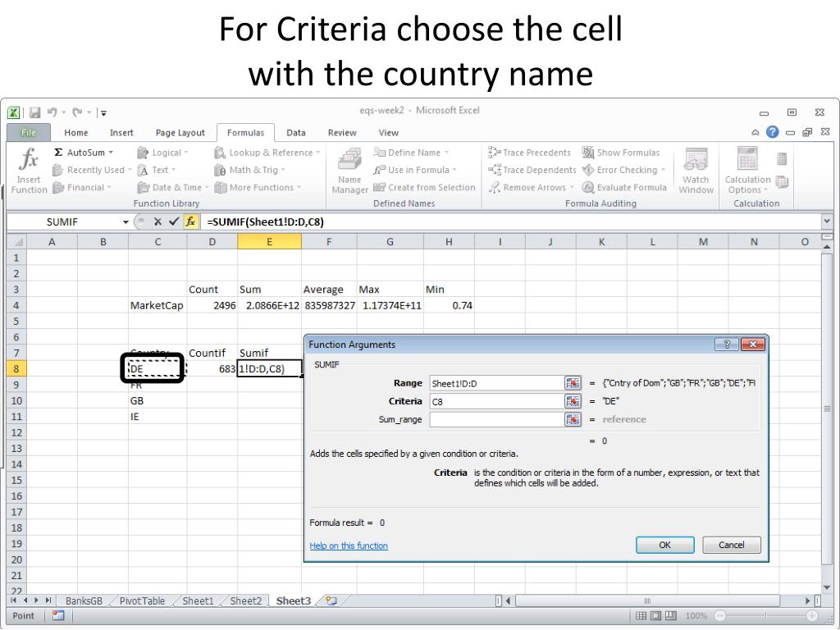
Task: Open Logical functions list
Action: [x=162, y=153]
